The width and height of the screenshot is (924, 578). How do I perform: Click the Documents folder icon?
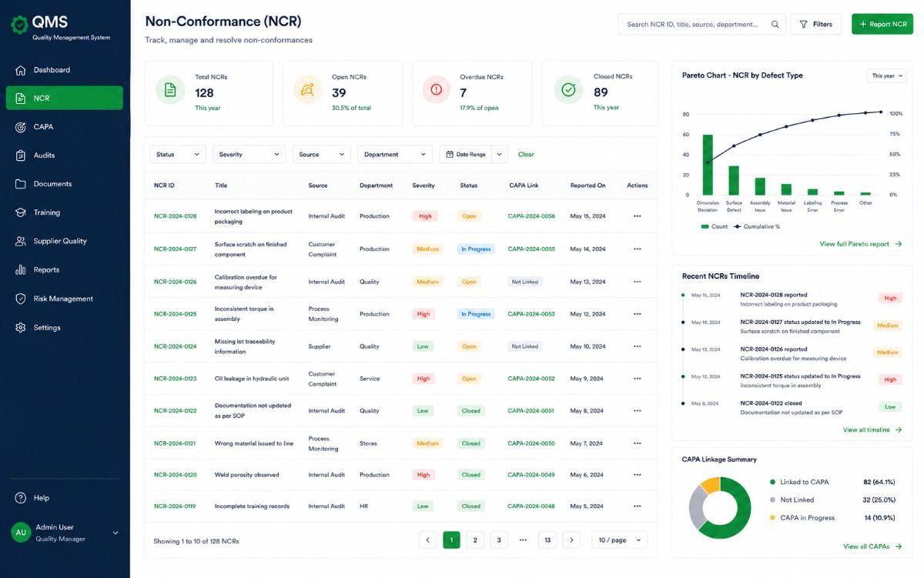tap(21, 184)
